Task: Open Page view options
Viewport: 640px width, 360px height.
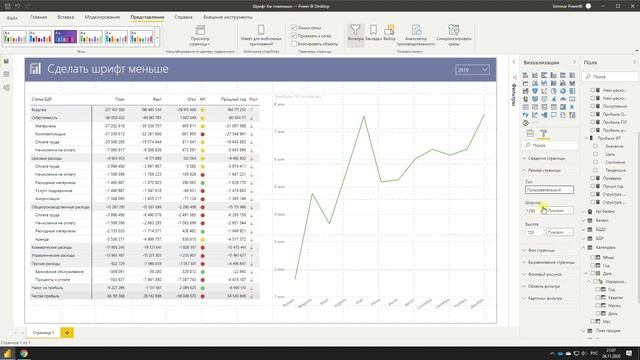Action: coord(200,35)
